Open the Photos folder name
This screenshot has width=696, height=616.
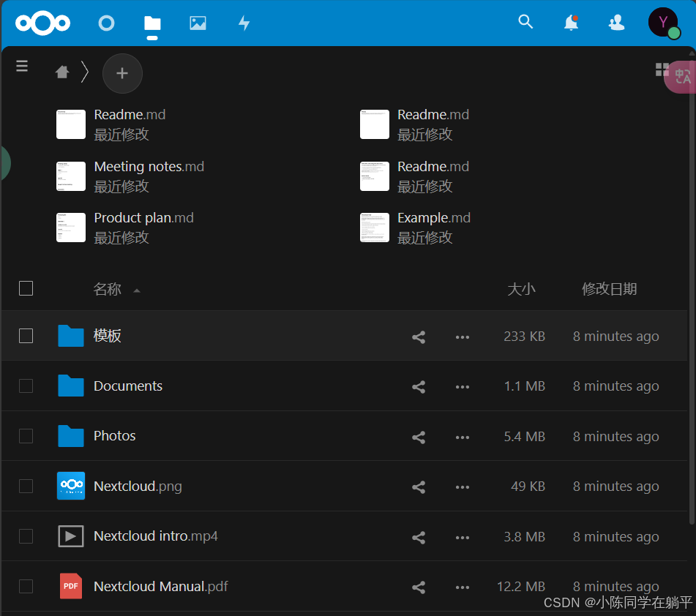click(x=114, y=436)
